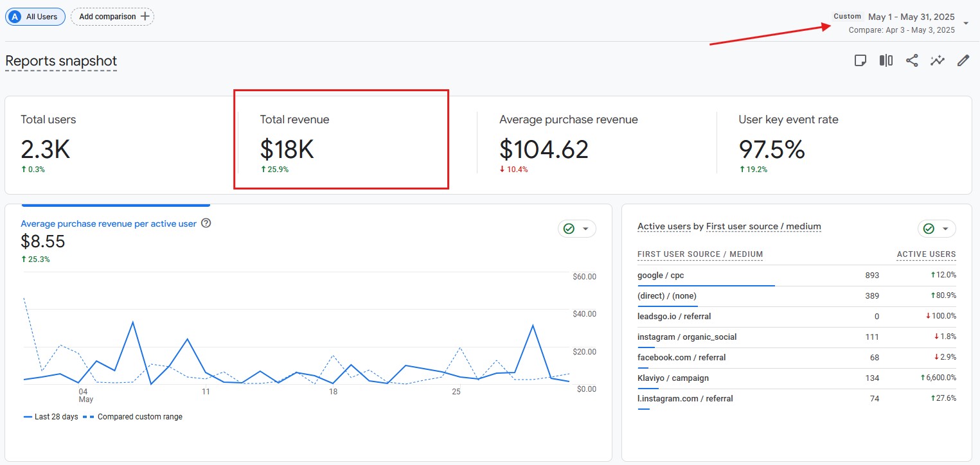The height and width of the screenshot is (465, 980).
Task: Click the Compared custom range legend entry
Action: pos(133,417)
